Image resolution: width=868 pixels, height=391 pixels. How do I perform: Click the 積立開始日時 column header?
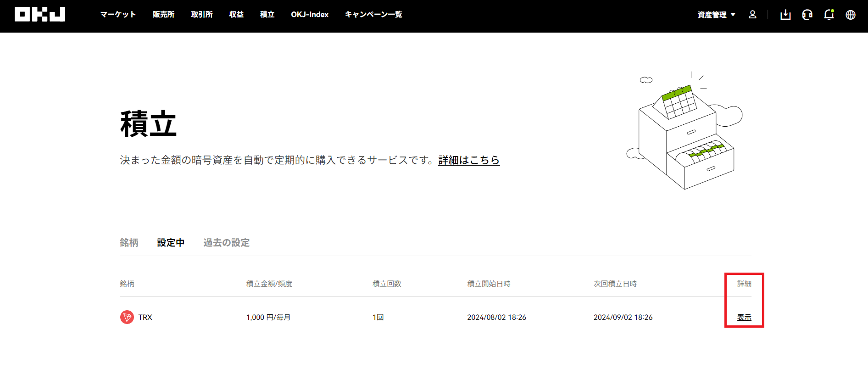489,284
